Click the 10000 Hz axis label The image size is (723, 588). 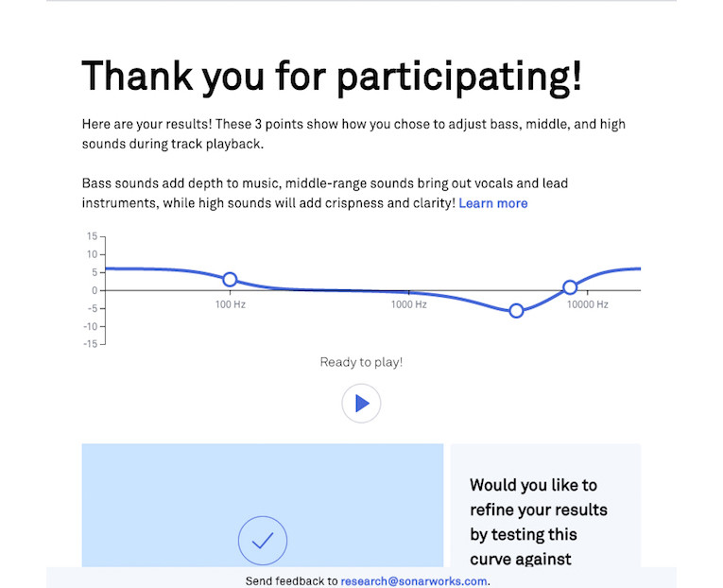588,304
